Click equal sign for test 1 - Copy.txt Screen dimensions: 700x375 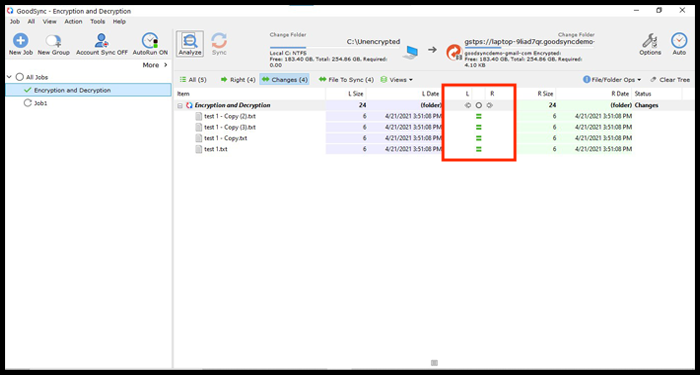[479, 138]
